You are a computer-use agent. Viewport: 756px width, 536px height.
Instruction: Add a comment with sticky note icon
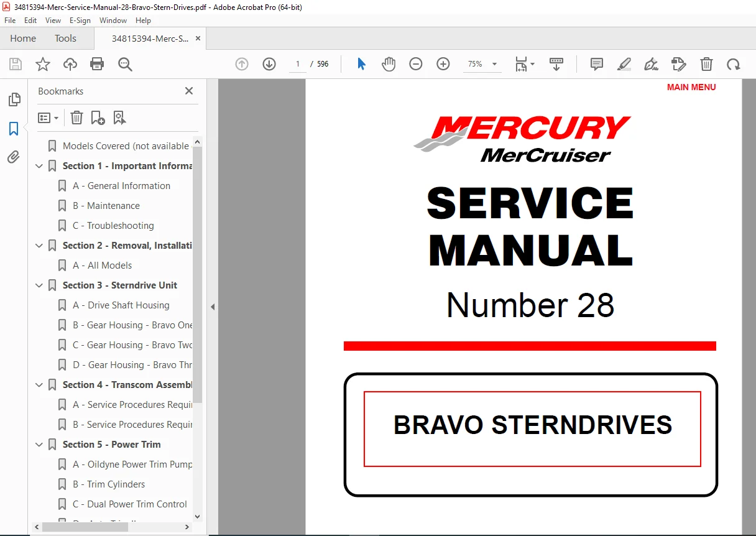(x=597, y=64)
